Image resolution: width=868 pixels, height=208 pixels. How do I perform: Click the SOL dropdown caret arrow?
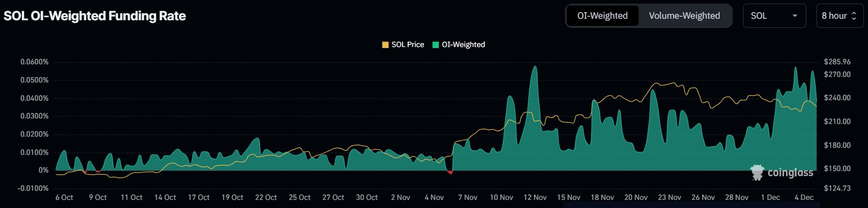click(795, 16)
